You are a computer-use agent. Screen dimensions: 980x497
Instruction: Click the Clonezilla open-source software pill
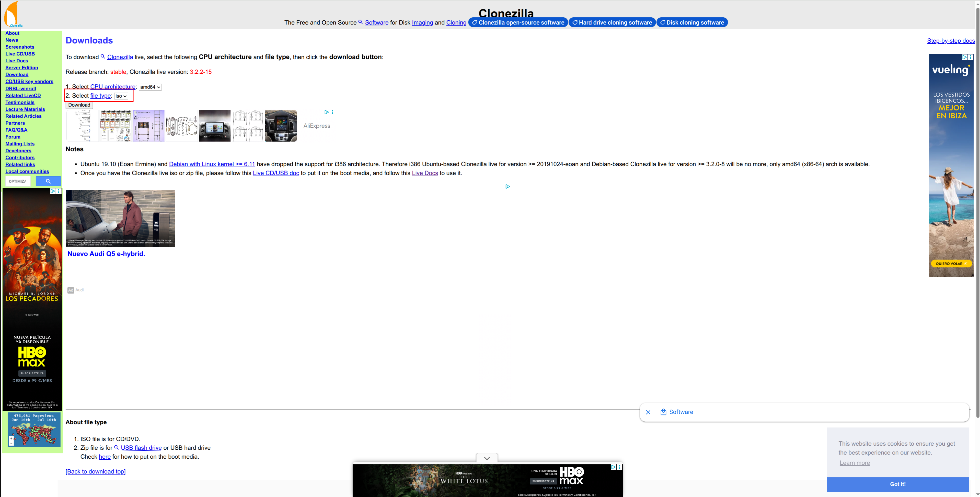click(x=518, y=23)
